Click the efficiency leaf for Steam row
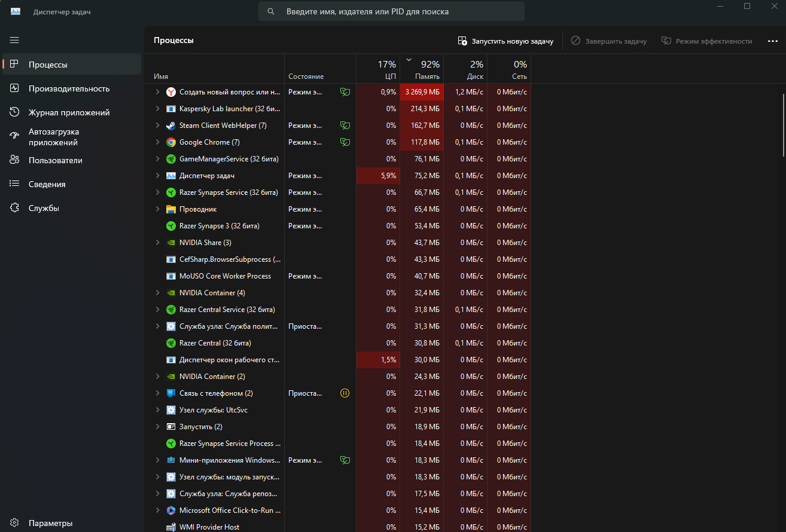 click(x=345, y=126)
